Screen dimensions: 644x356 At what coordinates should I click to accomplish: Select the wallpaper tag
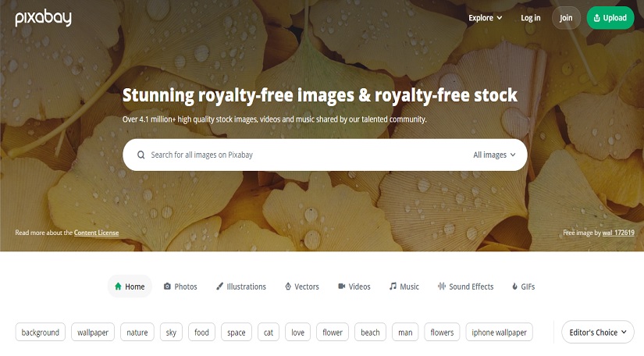pyautogui.click(x=93, y=332)
